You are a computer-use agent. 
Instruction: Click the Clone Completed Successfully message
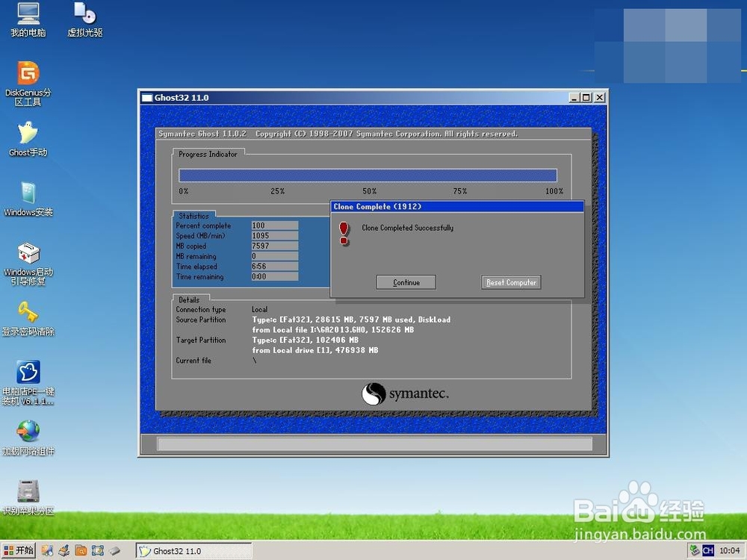coord(407,228)
